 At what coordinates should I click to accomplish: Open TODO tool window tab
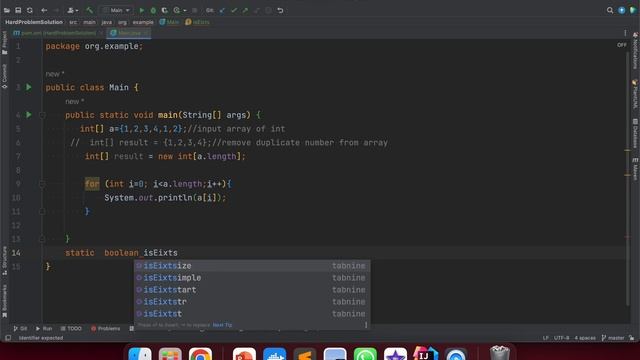[x=71, y=329]
